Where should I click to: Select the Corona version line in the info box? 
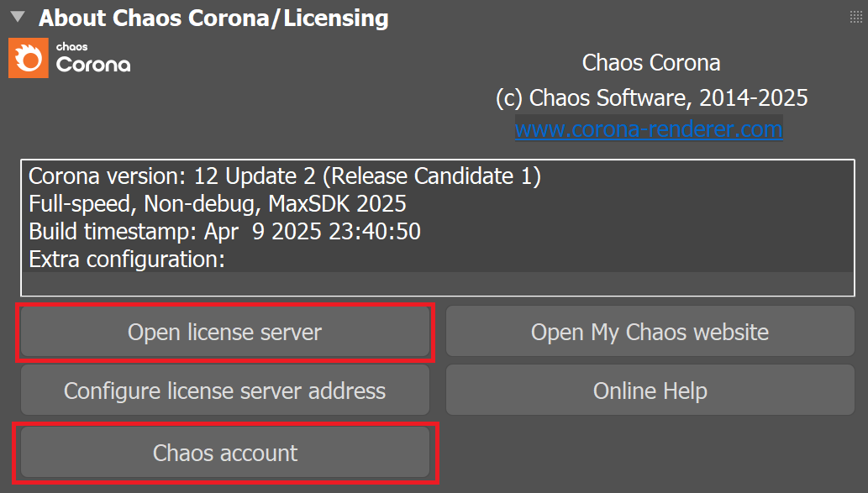(285, 176)
